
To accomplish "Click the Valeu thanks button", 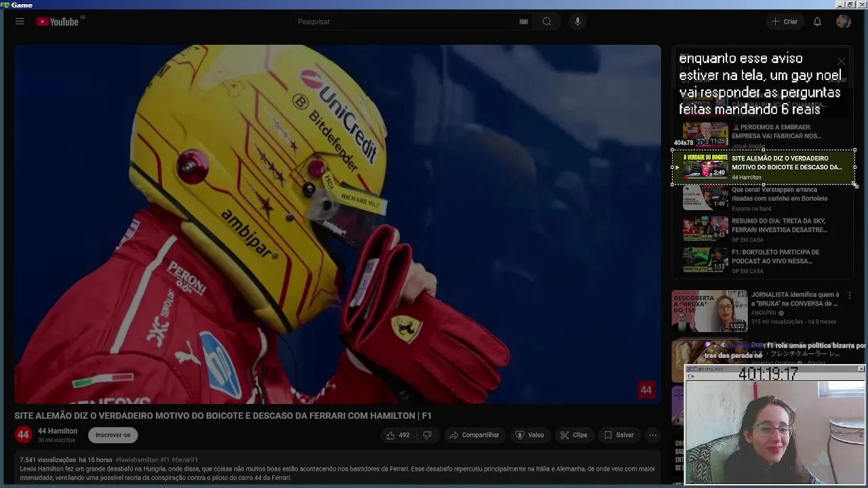I will click(x=530, y=435).
